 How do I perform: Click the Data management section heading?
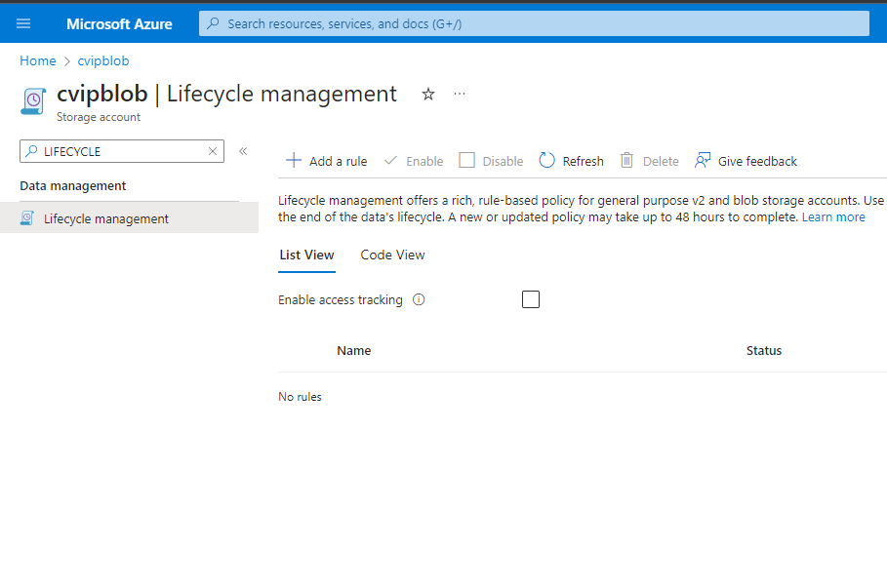[x=73, y=186]
